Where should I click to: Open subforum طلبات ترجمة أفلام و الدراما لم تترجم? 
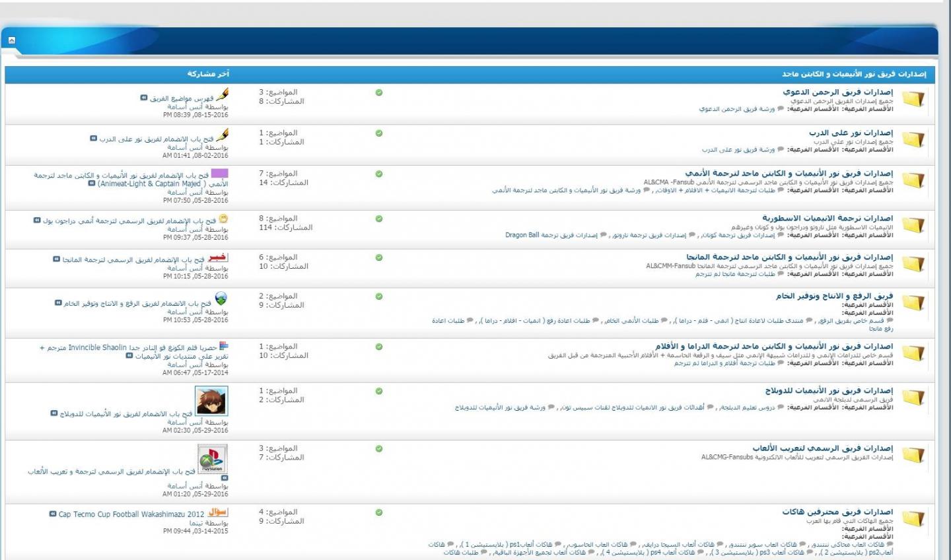(724, 363)
